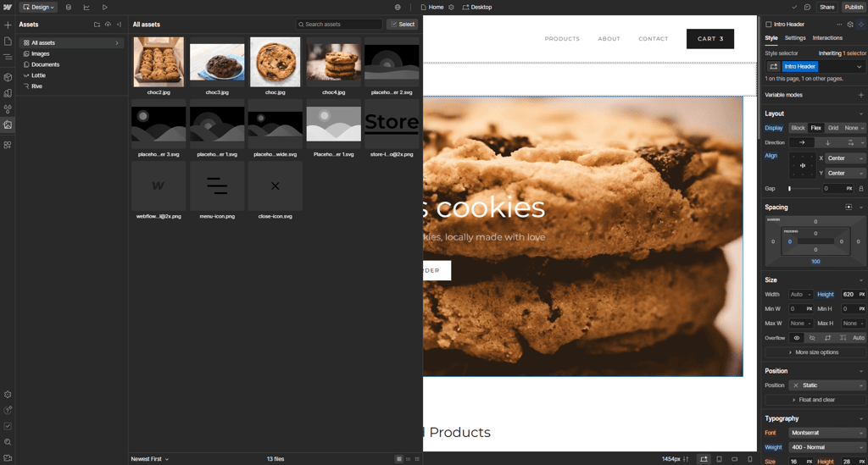Open the Montserrat font dropdown

tap(827, 433)
